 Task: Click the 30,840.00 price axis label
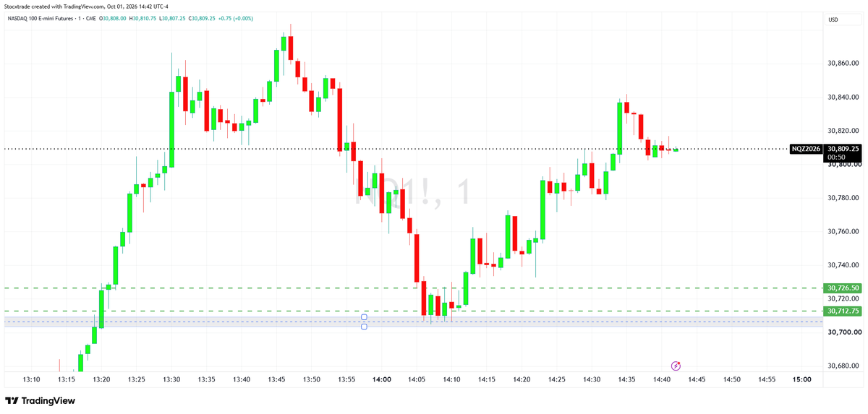pyautogui.click(x=843, y=97)
